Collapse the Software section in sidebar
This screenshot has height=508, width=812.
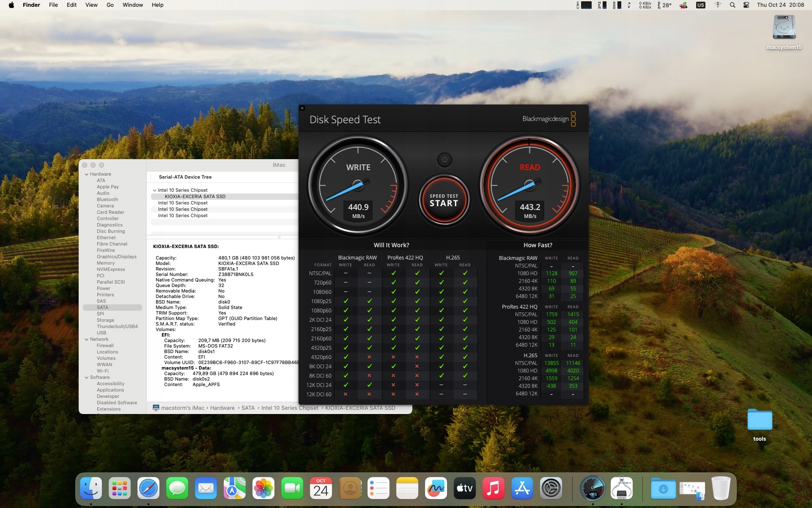[x=87, y=377]
